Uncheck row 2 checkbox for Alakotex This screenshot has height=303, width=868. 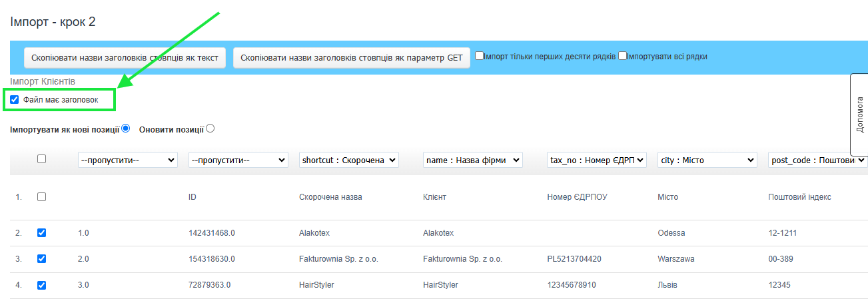point(41,233)
